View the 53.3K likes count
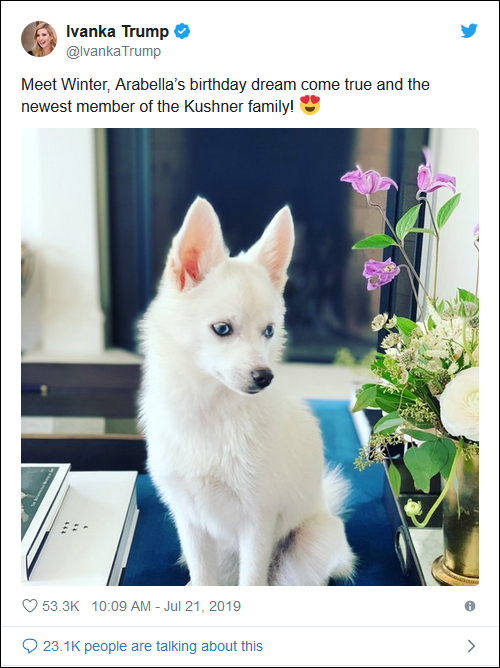The height and width of the screenshot is (668, 500). [x=60, y=606]
